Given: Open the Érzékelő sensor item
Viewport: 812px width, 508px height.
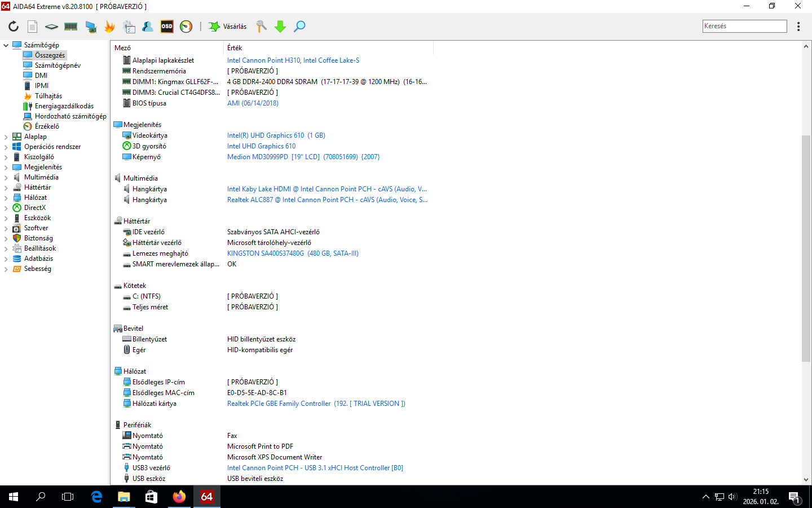Looking at the screenshot, I should pos(47,126).
